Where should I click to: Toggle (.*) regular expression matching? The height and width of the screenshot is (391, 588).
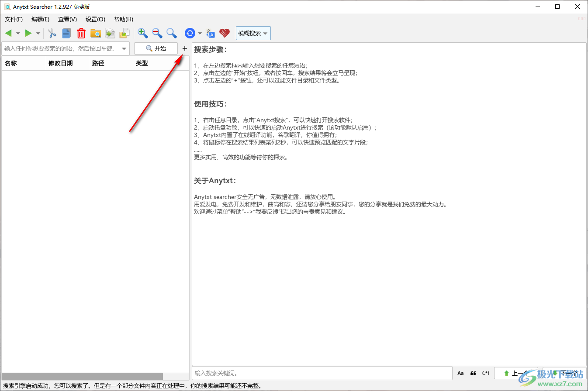486,373
